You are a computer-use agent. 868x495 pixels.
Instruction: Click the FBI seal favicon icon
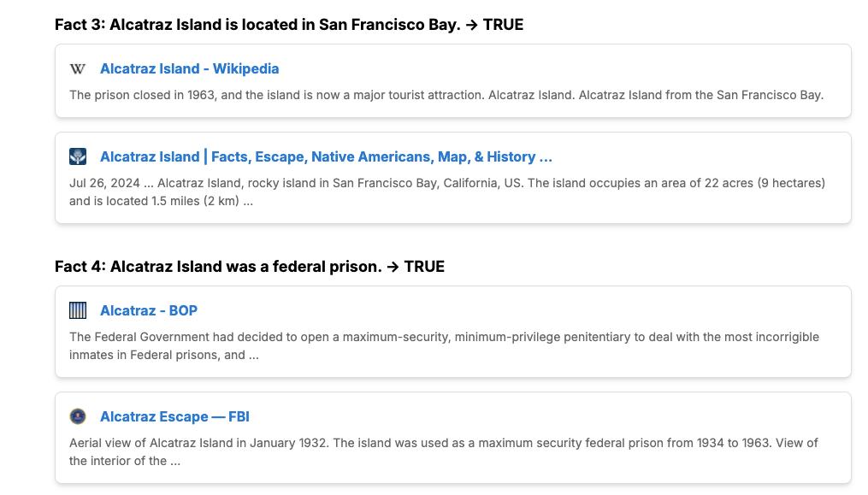click(78, 416)
